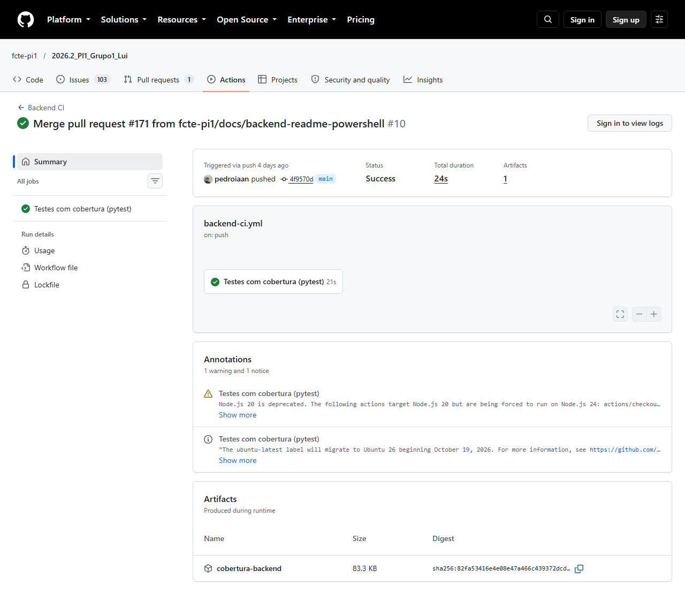Switch to the Insights tab
The width and height of the screenshot is (685, 616).
pos(423,80)
